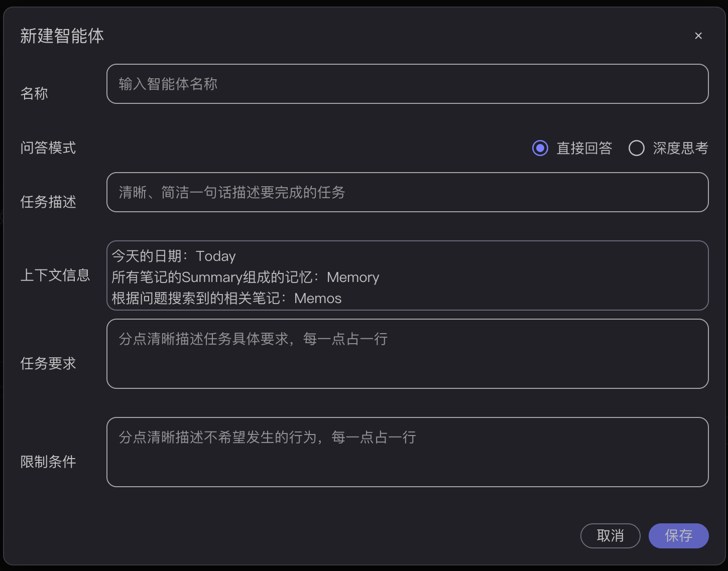Image resolution: width=728 pixels, height=571 pixels.
Task: Click the 限制条件 field label
Action: (48, 462)
